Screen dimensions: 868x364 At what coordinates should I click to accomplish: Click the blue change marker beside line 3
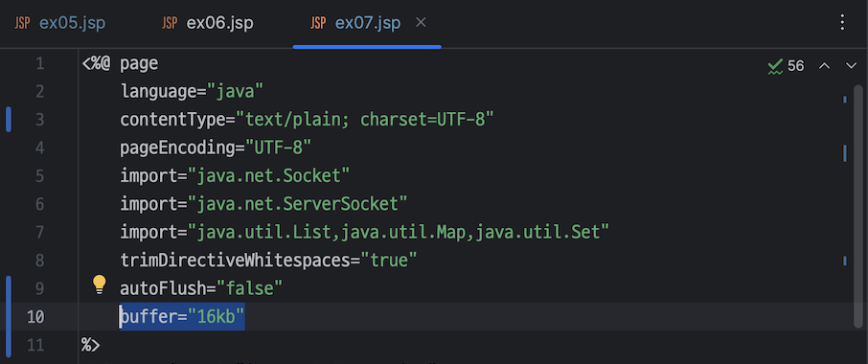click(x=9, y=120)
